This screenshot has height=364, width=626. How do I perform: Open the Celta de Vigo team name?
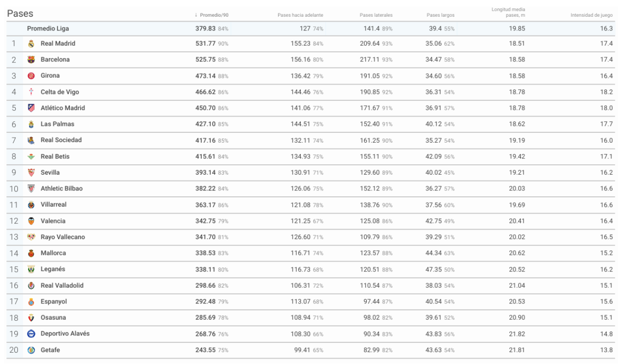pyautogui.click(x=60, y=92)
